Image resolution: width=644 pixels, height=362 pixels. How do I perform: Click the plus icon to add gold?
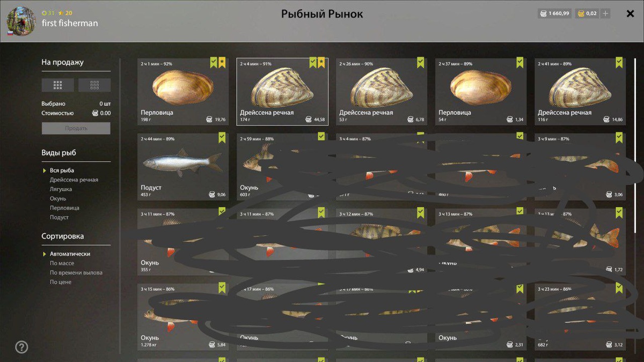[606, 13]
